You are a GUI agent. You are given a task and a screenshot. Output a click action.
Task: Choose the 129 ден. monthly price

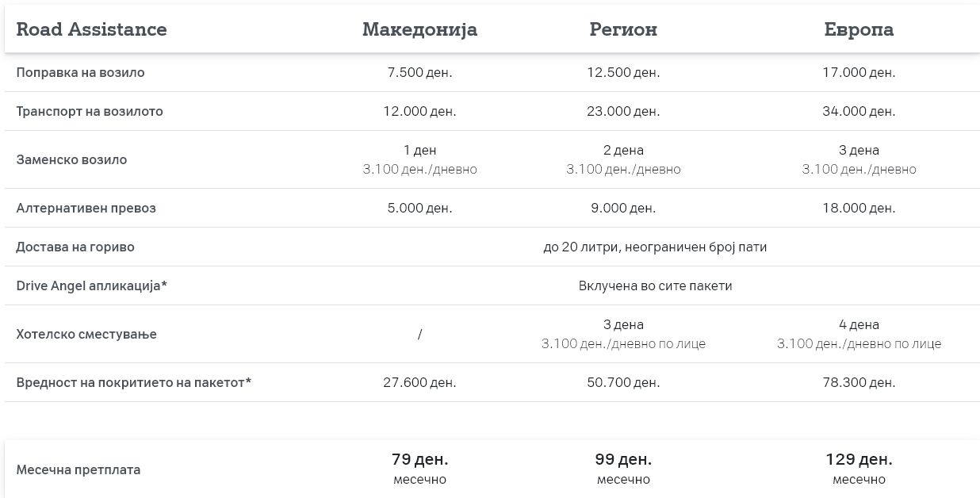tap(859, 459)
